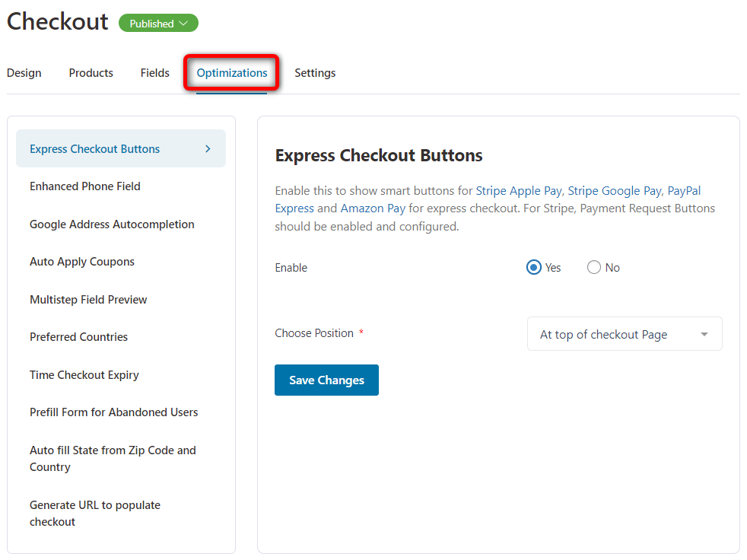Switch to the Products tab
Image resolution: width=747 pixels, height=560 pixels.
click(91, 73)
